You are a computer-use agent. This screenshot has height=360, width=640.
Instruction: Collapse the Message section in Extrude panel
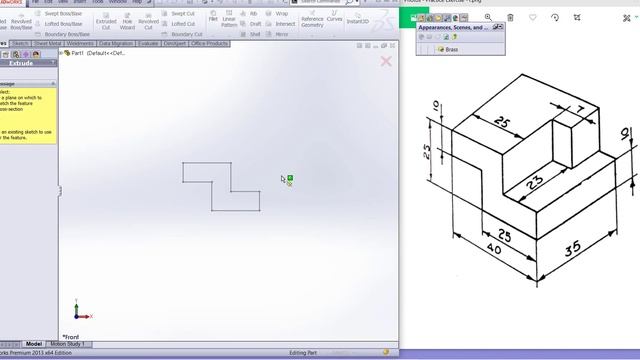[x=53, y=84]
